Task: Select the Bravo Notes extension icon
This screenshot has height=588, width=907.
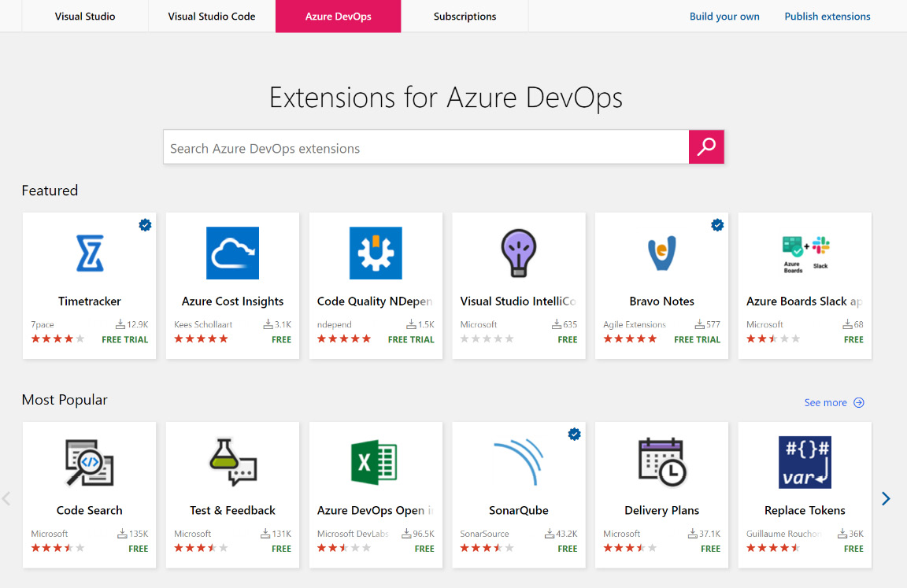Action: tap(661, 253)
